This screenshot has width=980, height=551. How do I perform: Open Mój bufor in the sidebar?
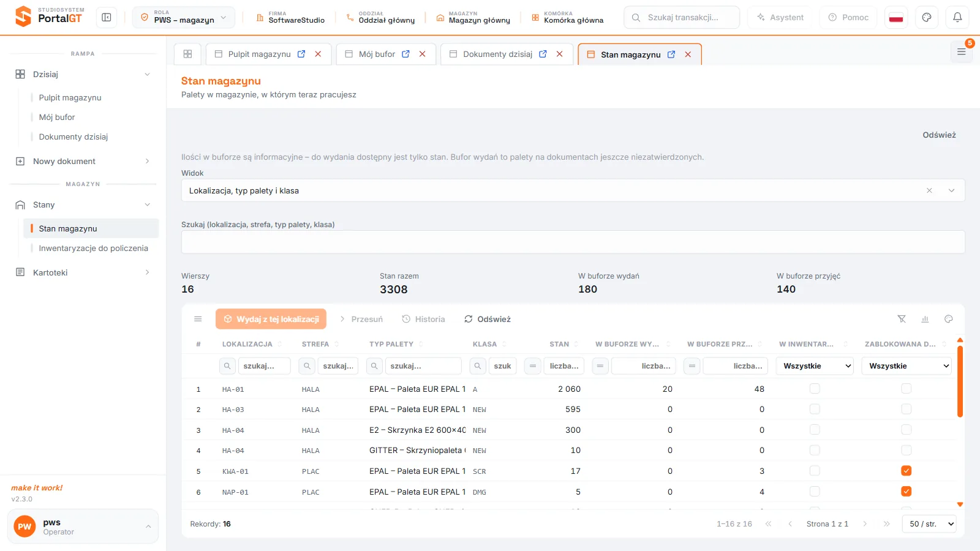click(x=57, y=117)
